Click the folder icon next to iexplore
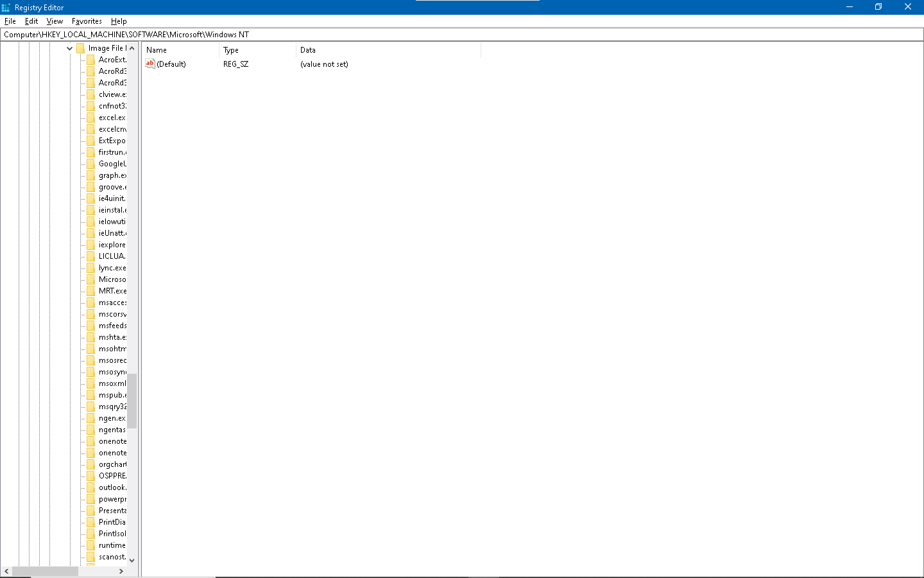The height and width of the screenshot is (578, 924). tap(90, 245)
